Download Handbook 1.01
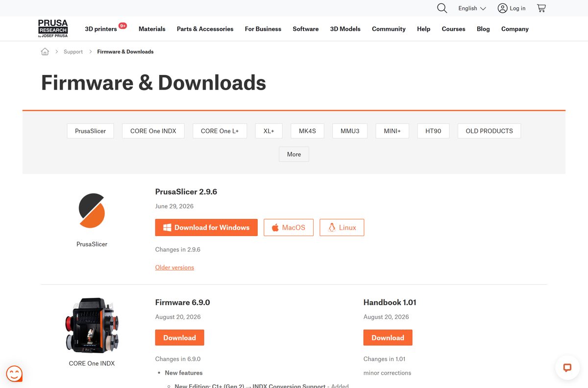Image resolution: width=588 pixels, height=388 pixels. [388, 338]
